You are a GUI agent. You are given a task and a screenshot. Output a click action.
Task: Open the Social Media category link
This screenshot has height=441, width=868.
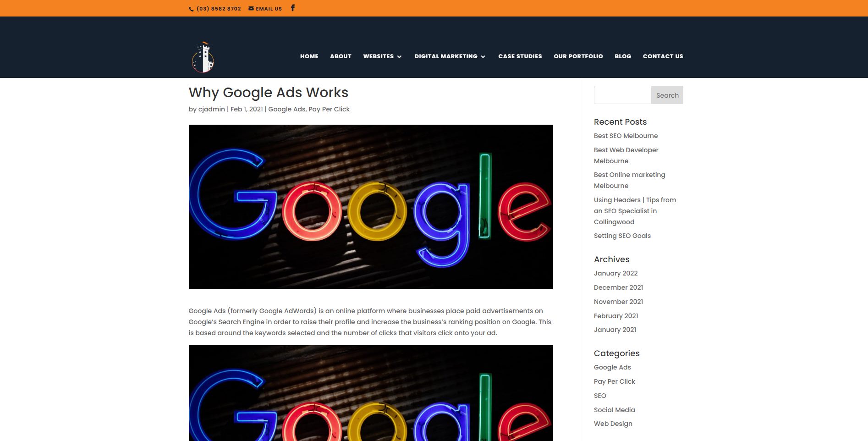click(615, 410)
